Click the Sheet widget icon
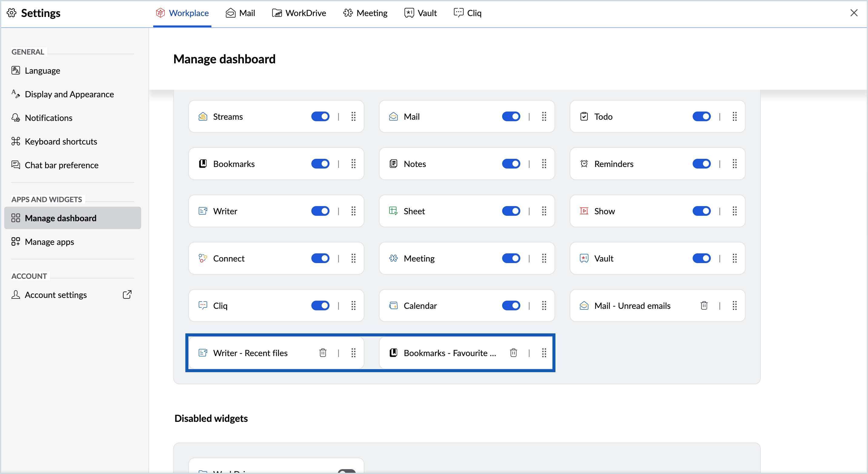Image resolution: width=868 pixels, height=474 pixels. point(393,211)
